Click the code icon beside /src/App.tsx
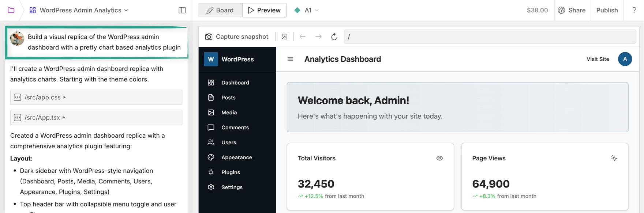This screenshot has width=644, height=213. (18, 118)
